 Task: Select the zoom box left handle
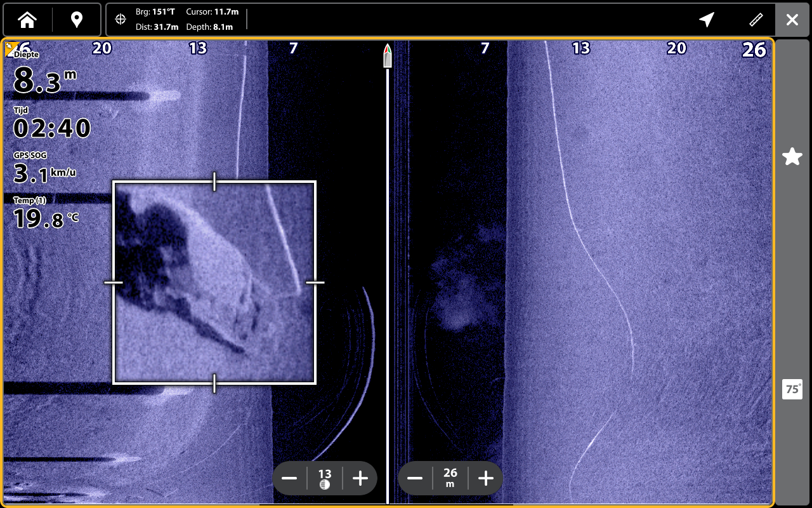[114, 283]
